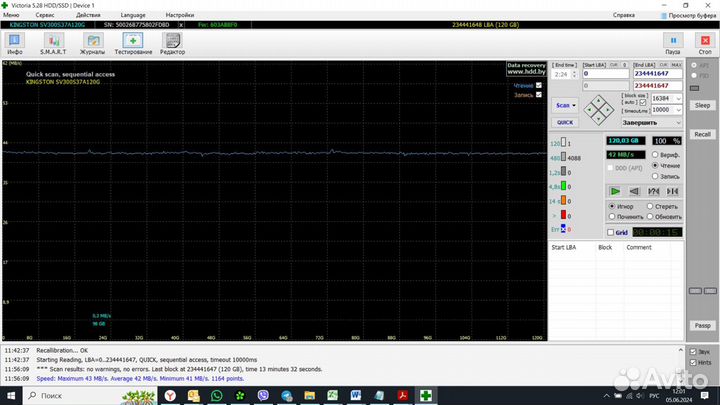720x405 pixels.
Task: Select the Починить radio button
Action: [x=612, y=216]
